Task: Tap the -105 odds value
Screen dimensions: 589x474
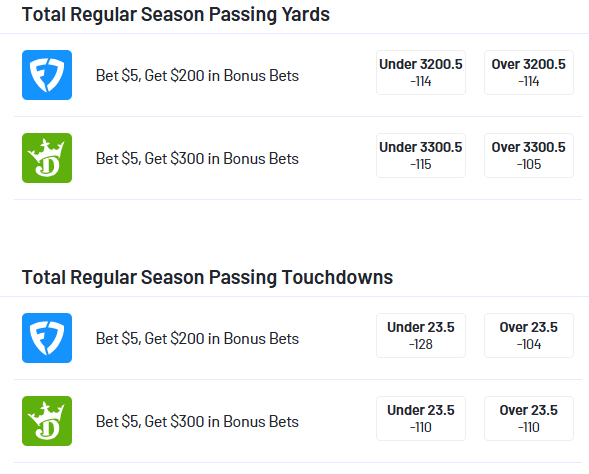Action: (x=529, y=164)
